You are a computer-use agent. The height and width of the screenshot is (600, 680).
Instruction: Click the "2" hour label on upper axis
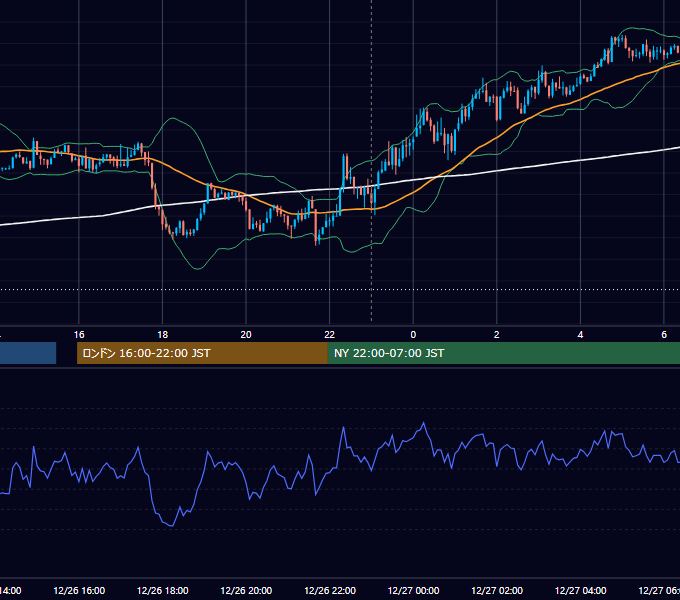497,335
